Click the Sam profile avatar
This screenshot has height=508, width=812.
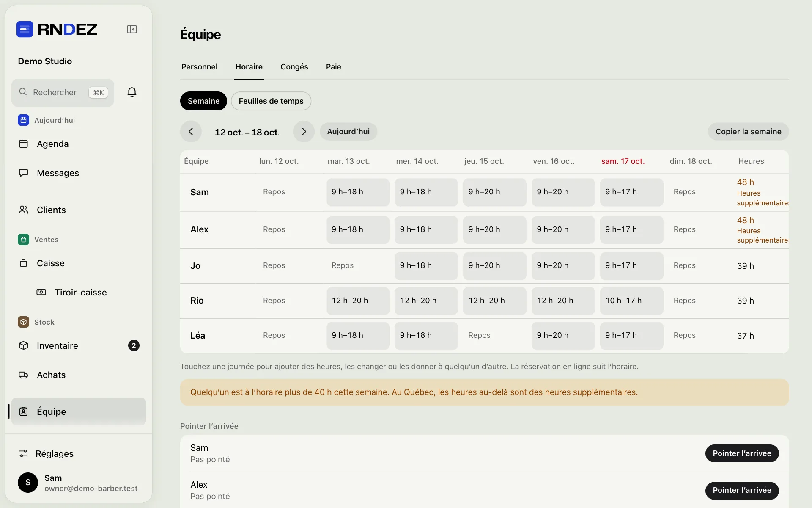pos(28,483)
